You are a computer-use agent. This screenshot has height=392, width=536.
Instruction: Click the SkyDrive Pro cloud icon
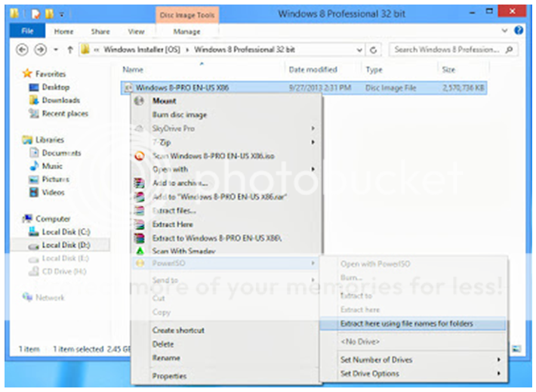(x=139, y=128)
